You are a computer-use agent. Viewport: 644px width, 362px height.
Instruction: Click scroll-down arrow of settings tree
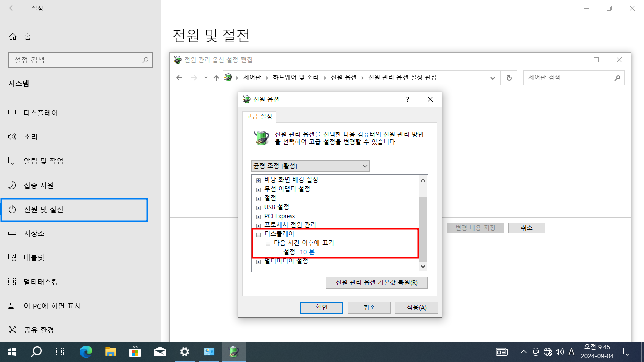[423, 267]
